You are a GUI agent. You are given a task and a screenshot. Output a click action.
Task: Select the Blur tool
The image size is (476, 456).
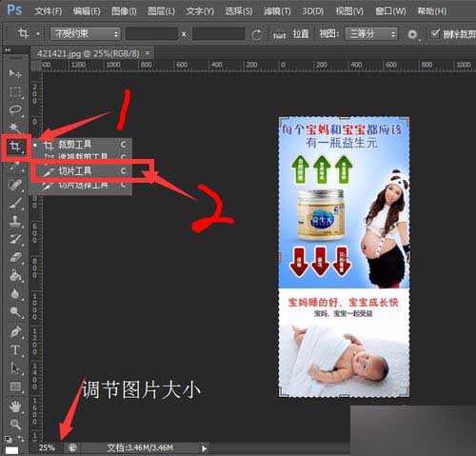point(15,294)
